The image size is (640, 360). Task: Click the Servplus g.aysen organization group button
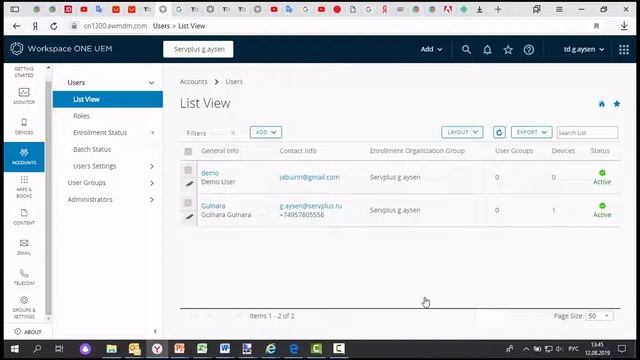(198, 49)
